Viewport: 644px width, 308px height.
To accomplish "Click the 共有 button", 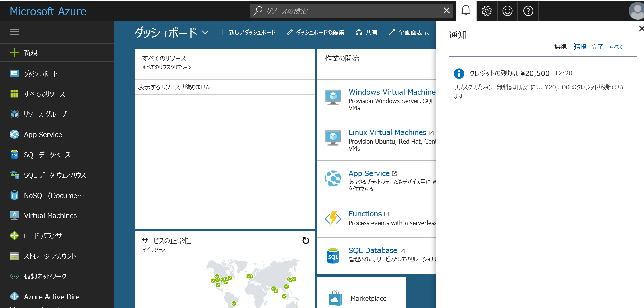I will [x=366, y=32].
